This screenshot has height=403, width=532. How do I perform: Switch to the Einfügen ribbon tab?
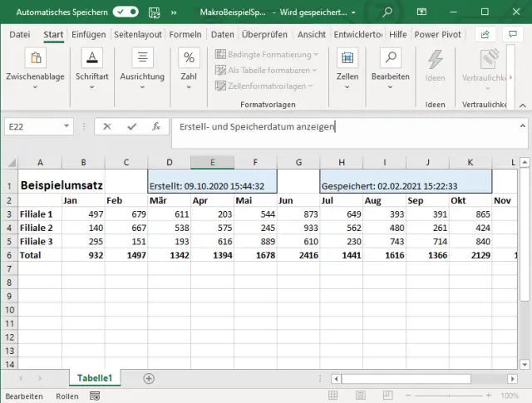click(88, 35)
